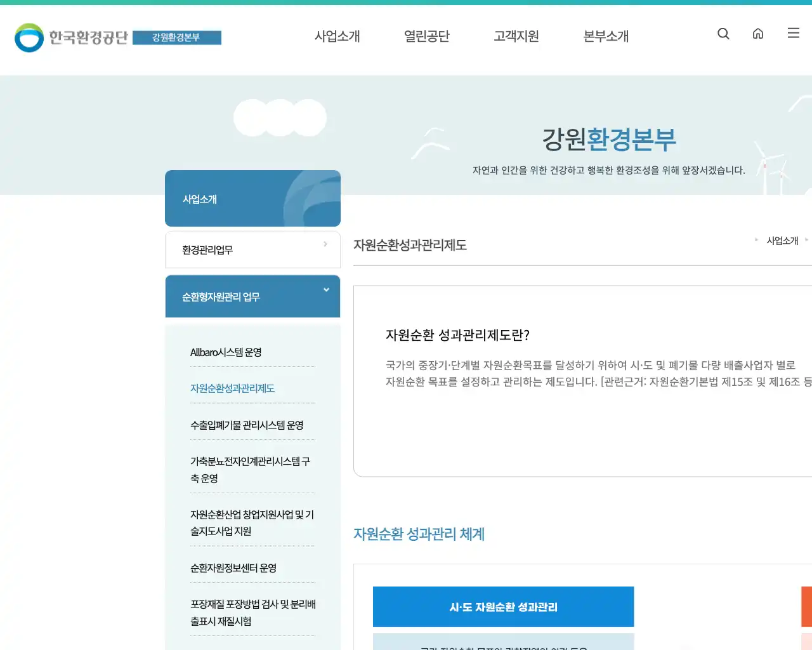This screenshot has width=812, height=650.
Task: Open the 순환자원정보센터 운영 link
Action: coord(233,568)
